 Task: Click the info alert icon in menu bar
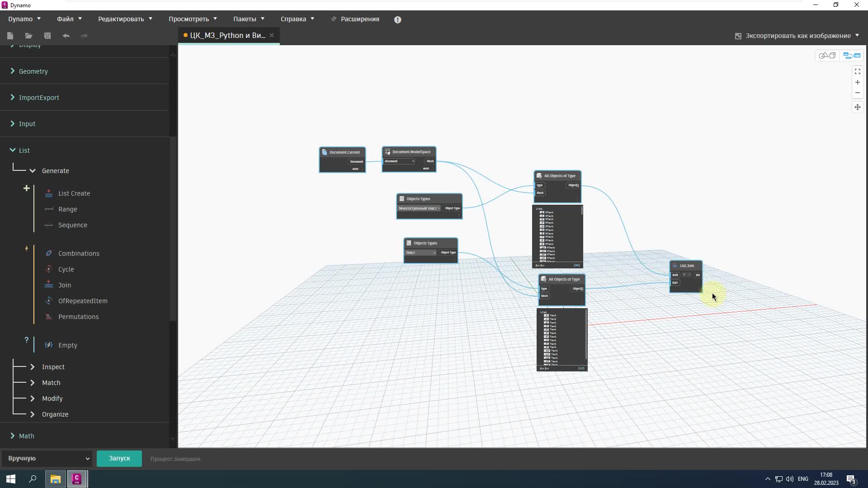click(x=397, y=19)
